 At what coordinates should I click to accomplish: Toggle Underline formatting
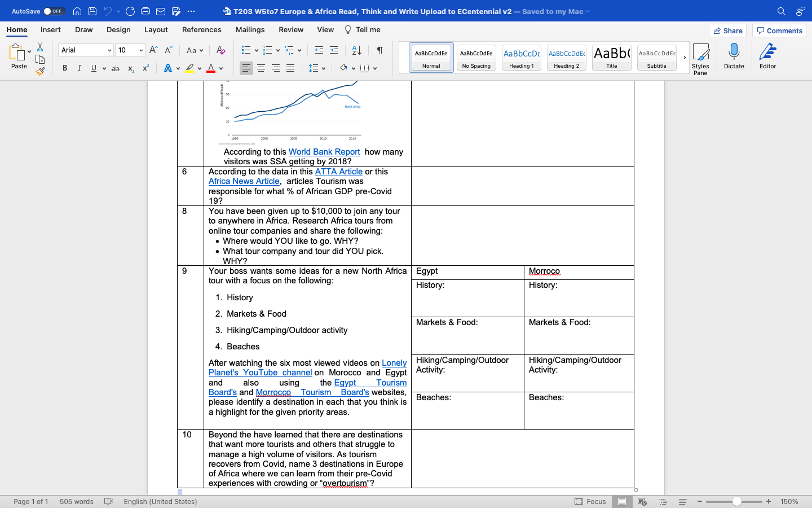(x=94, y=68)
